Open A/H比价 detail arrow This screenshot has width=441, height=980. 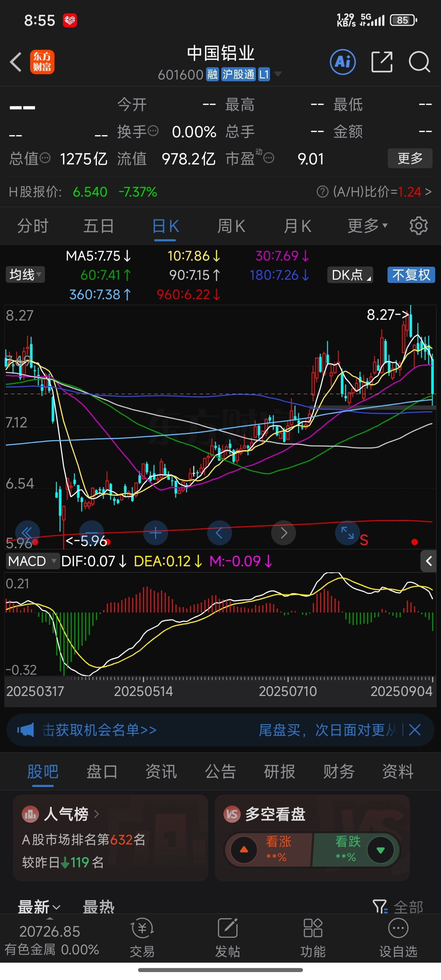tap(428, 192)
